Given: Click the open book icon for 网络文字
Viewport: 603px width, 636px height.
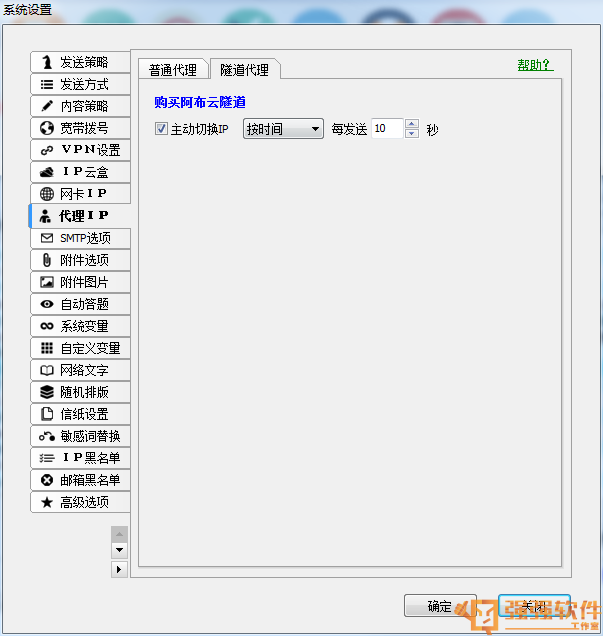Looking at the screenshot, I should (47, 370).
